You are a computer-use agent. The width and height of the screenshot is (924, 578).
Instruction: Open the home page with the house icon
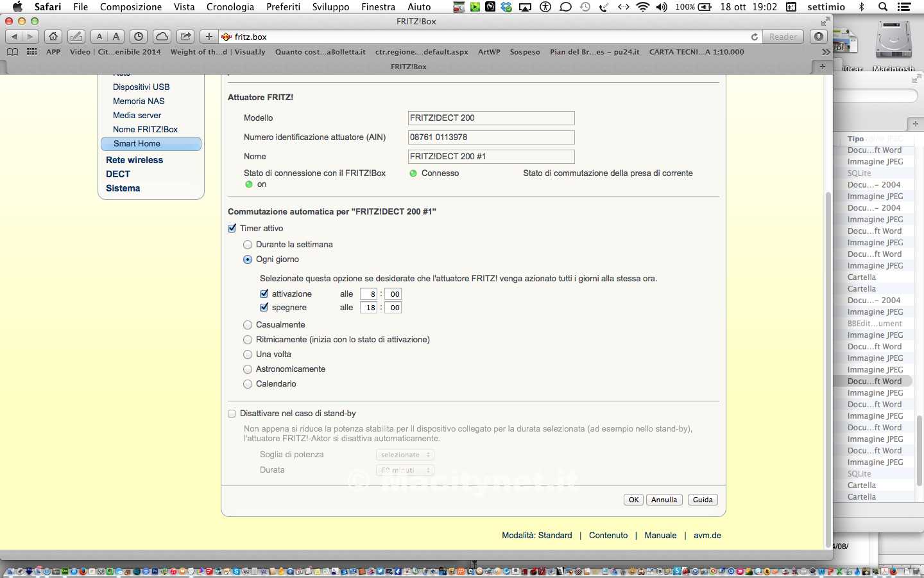(53, 37)
